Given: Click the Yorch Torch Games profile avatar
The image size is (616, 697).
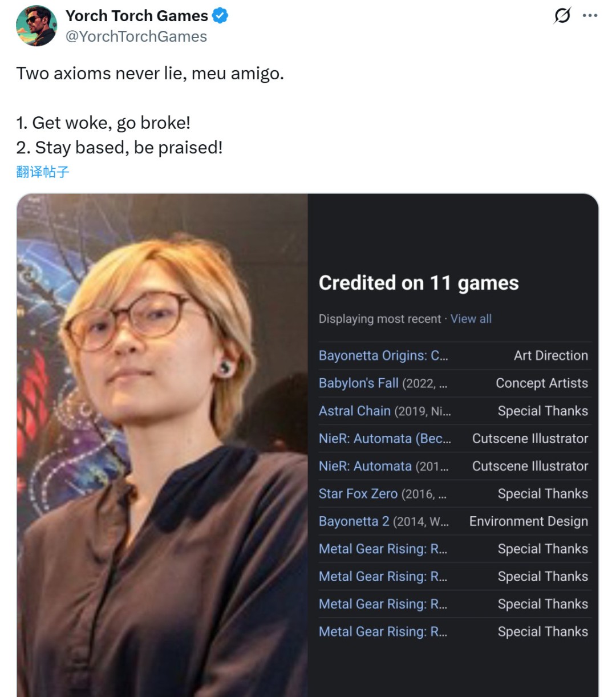Looking at the screenshot, I should 37,26.
